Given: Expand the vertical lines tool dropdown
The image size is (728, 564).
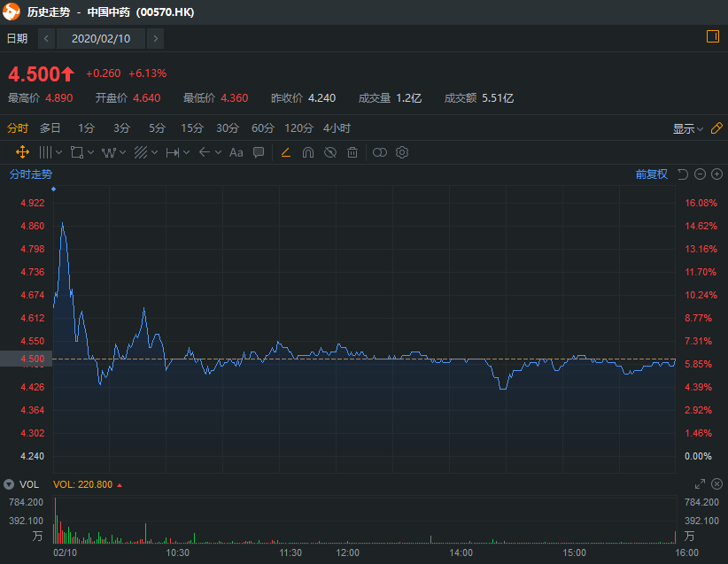Looking at the screenshot, I should click(x=61, y=152).
